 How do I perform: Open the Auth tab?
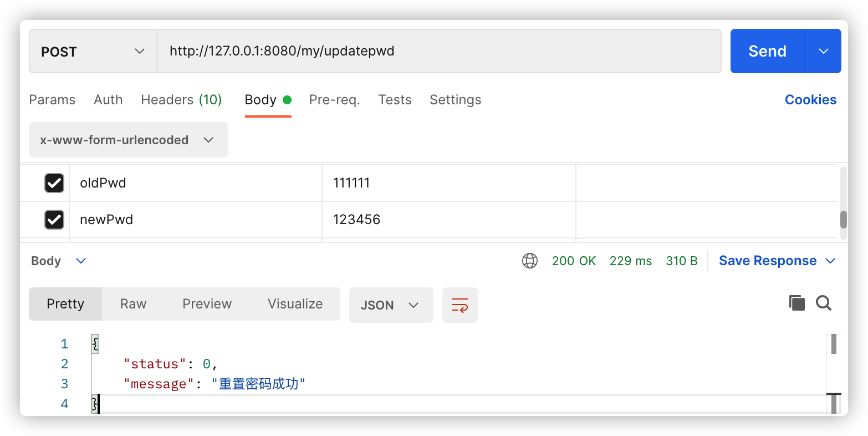pos(108,100)
